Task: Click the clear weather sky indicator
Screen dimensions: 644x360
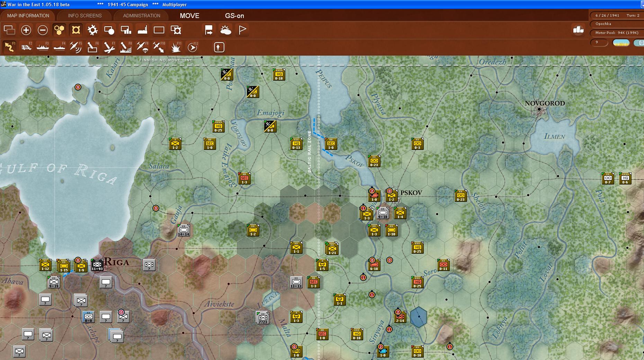Action: pyautogui.click(x=621, y=43)
